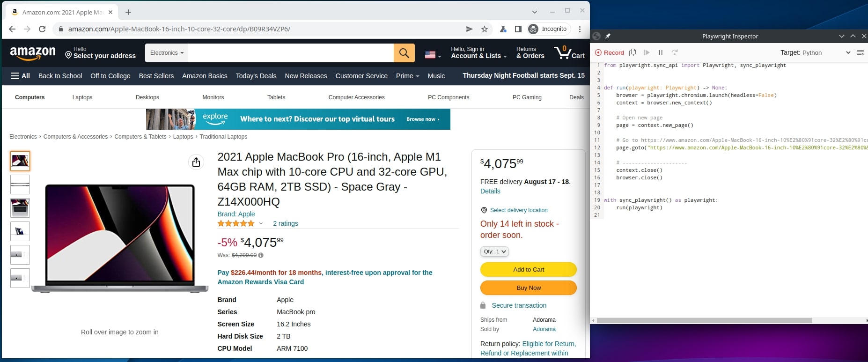868x362 pixels.
Task: Click the browser forward arrow
Action: point(27,29)
